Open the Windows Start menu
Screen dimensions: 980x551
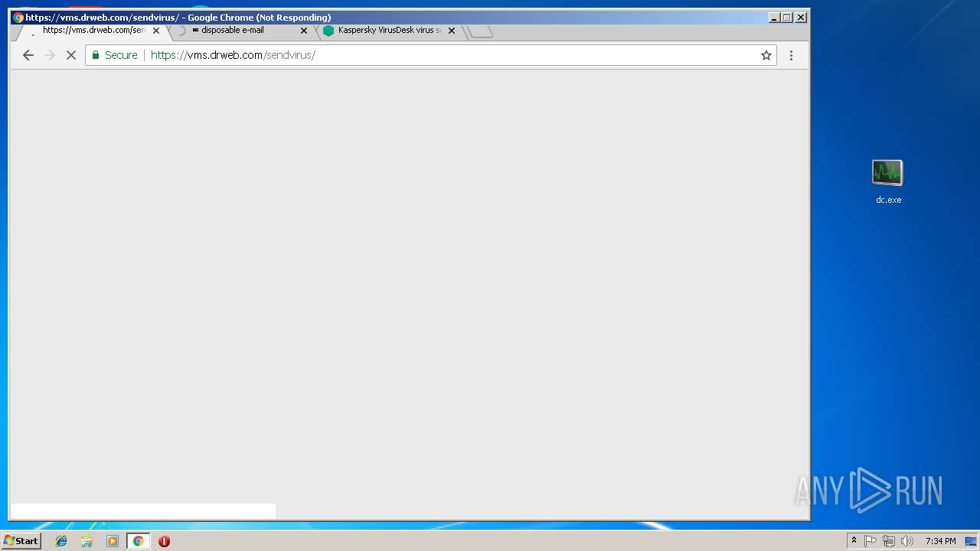21,541
